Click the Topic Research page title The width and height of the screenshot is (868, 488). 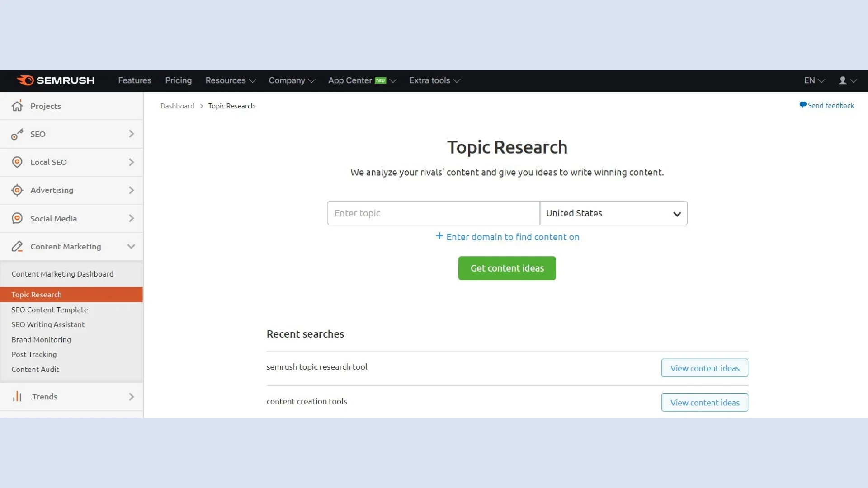(x=507, y=147)
